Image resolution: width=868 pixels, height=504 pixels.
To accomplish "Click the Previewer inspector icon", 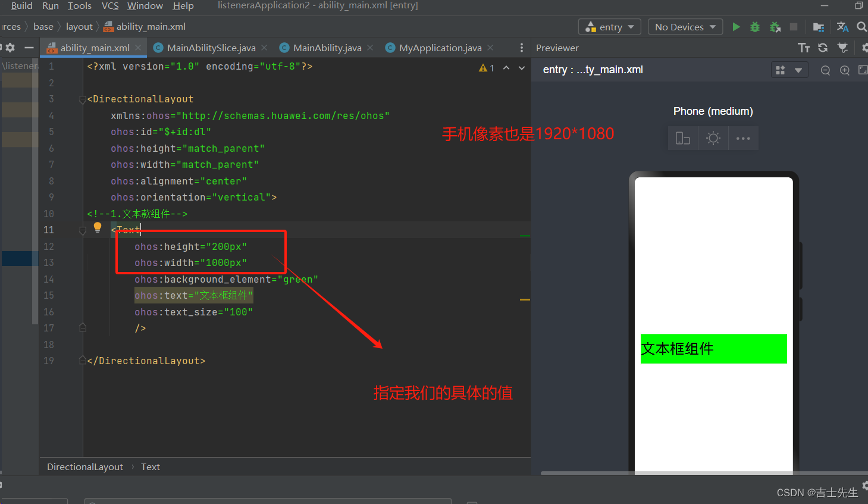I will (842, 48).
